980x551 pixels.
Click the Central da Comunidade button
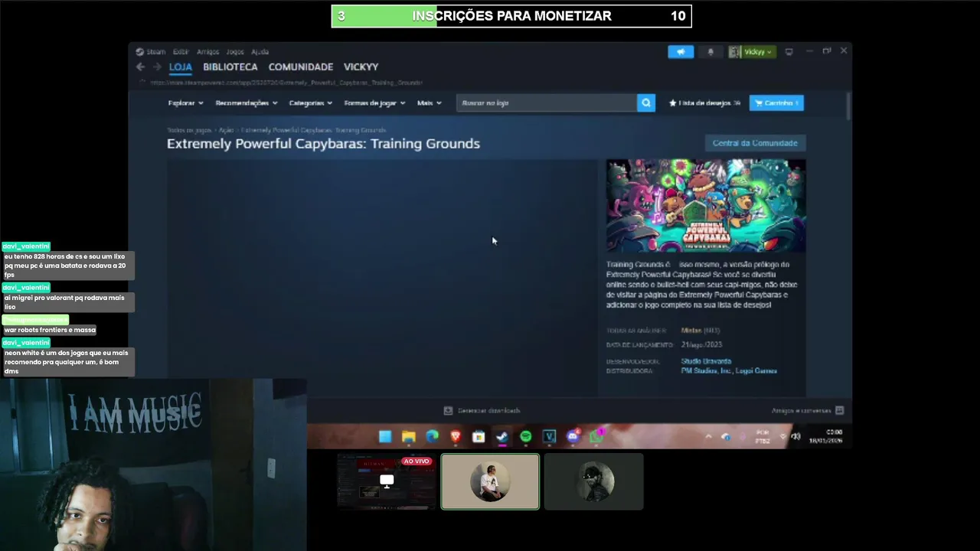point(755,143)
